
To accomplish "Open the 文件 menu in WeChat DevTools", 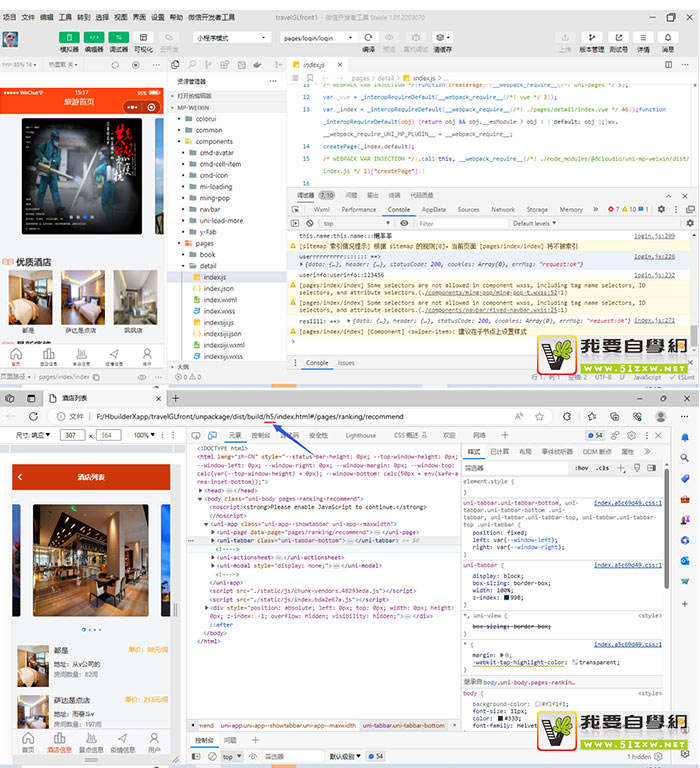I will (x=28, y=17).
